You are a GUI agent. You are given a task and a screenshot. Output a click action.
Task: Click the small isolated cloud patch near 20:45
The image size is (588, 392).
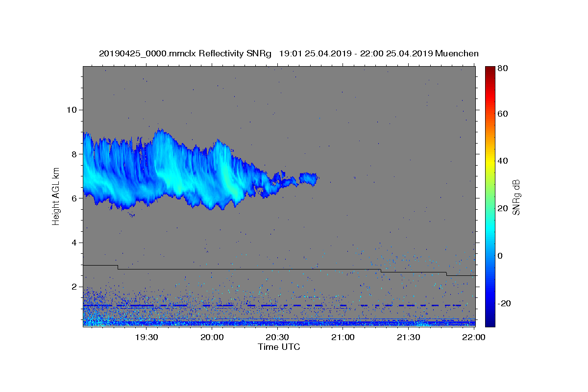[x=309, y=178]
